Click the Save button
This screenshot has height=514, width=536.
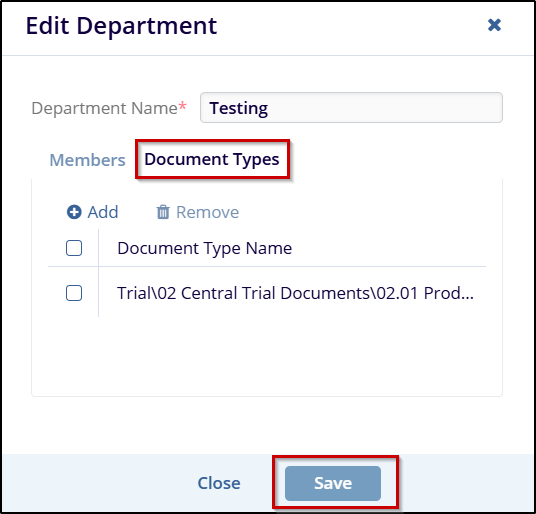point(333,483)
